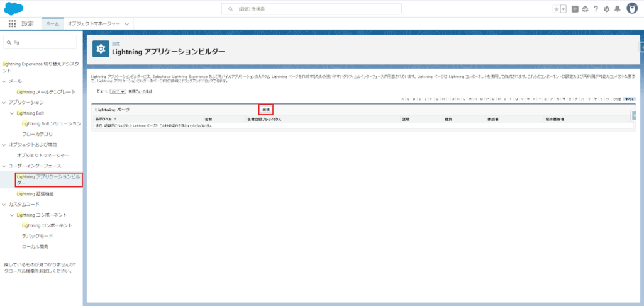Open Lightning 拡張機能
Viewport: 644px width, 306px height.
click(35, 194)
